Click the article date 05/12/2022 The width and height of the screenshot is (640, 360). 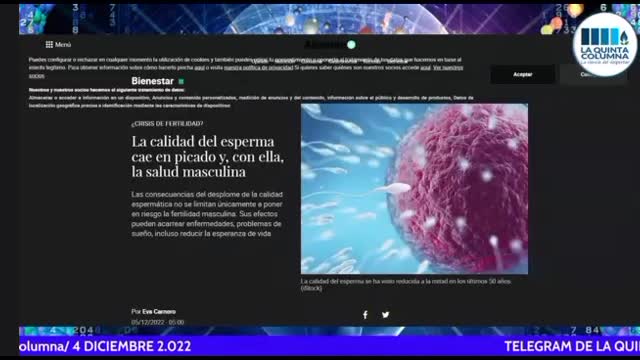pos(158,322)
